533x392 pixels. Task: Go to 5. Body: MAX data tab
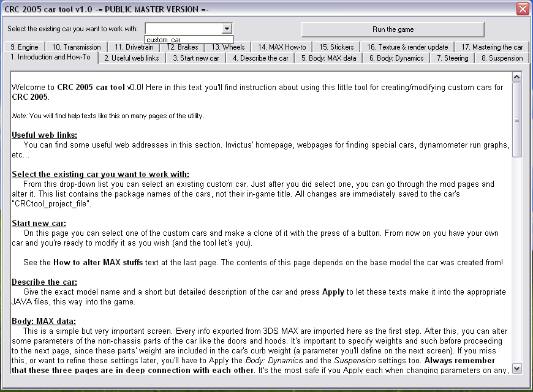click(x=329, y=58)
